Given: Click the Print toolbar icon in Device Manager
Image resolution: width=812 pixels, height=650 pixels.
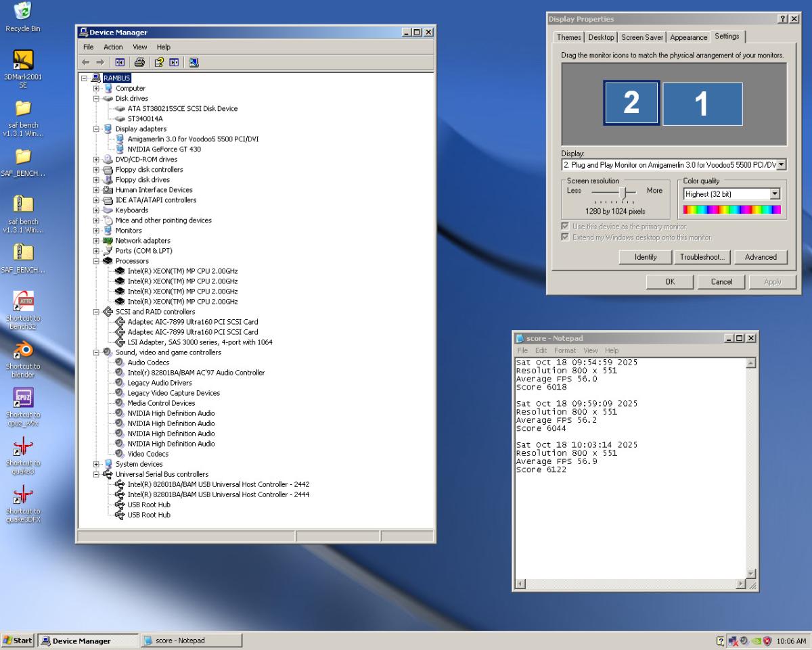Looking at the screenshot, I should tap(139, 62).
